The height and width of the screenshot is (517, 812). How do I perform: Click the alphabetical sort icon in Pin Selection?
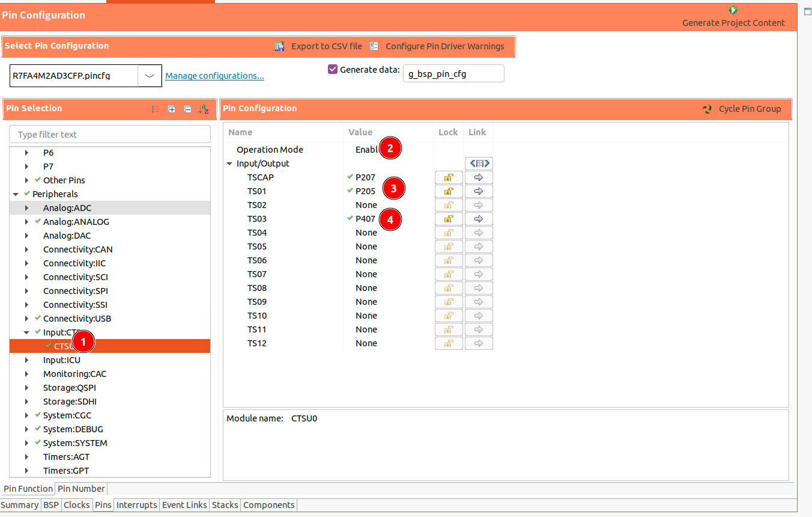tap(204, 109)
